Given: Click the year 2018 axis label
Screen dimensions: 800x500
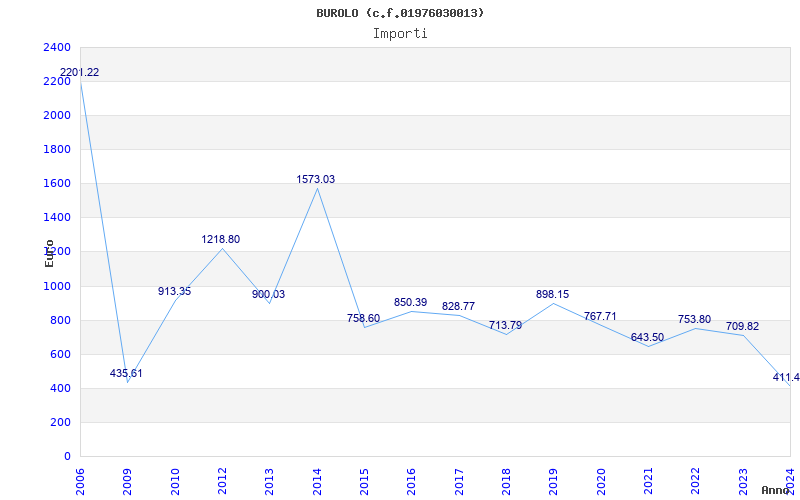Looking at the screenshot, I should point(506,481).
